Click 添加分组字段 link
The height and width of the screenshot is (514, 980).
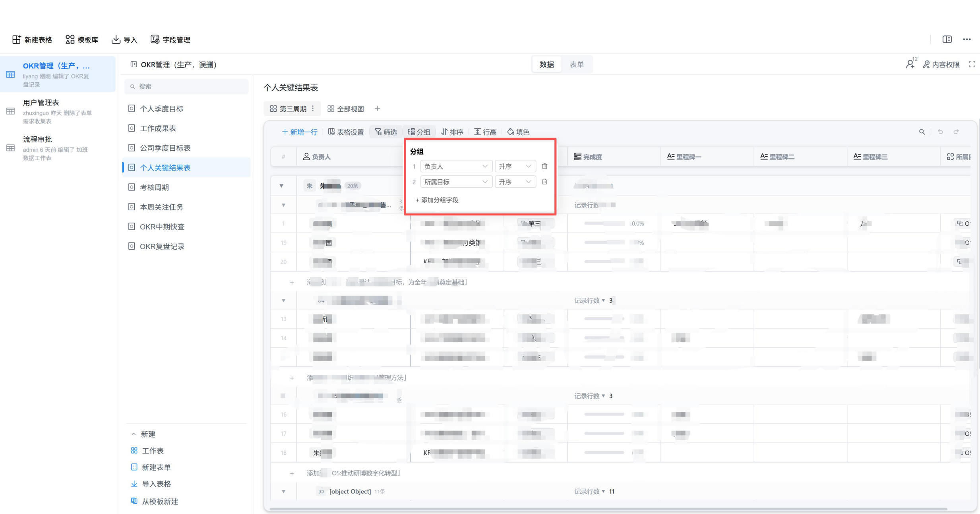click(437, 200)
